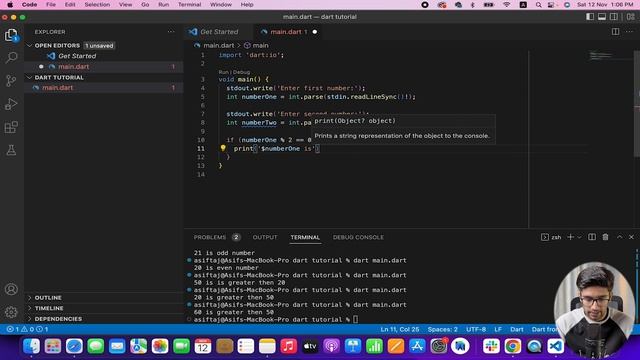Click Ln 11, Col 25 status item
The image size is (640, 360).
[x=400, y=329]
